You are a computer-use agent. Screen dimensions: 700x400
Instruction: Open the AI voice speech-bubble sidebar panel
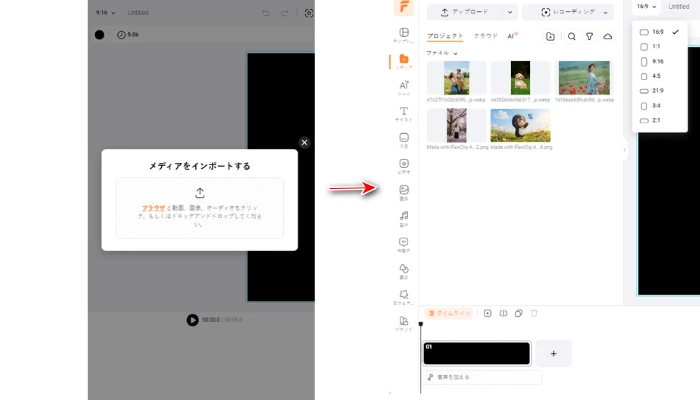[x=404, y=245]
